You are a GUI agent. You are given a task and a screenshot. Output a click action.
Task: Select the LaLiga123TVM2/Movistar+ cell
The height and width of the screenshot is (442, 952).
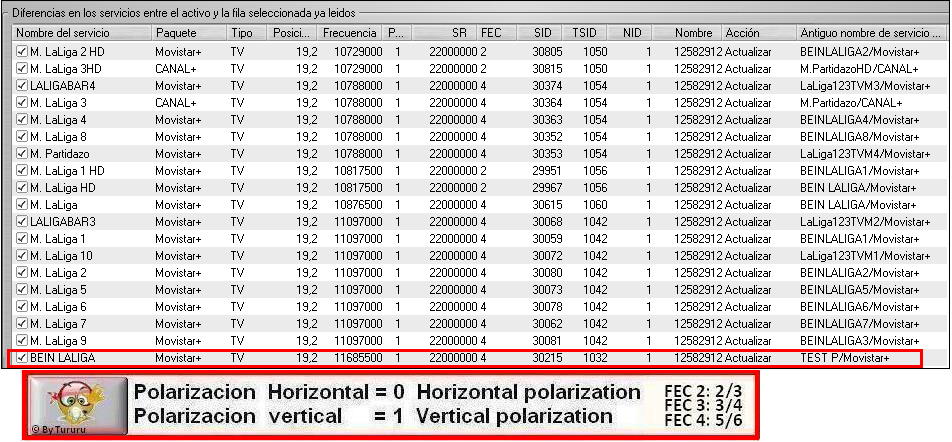pyautogui.click(x=865, y=222)
